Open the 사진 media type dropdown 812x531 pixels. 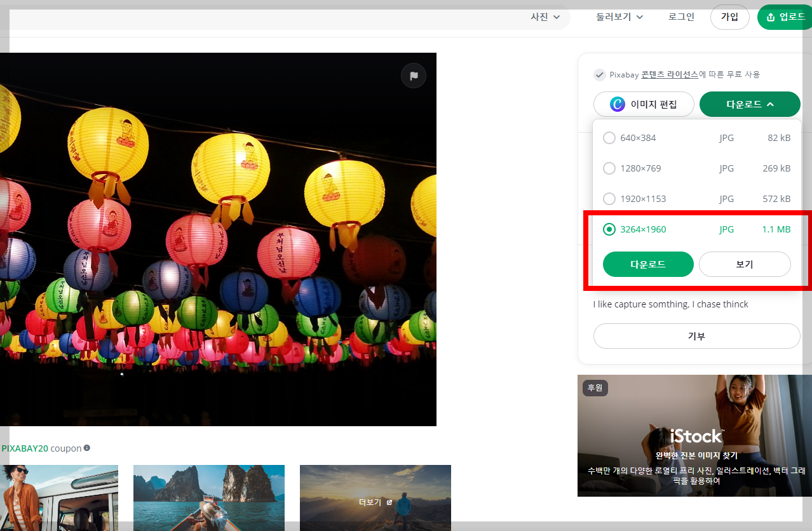[x=546, y=17]
